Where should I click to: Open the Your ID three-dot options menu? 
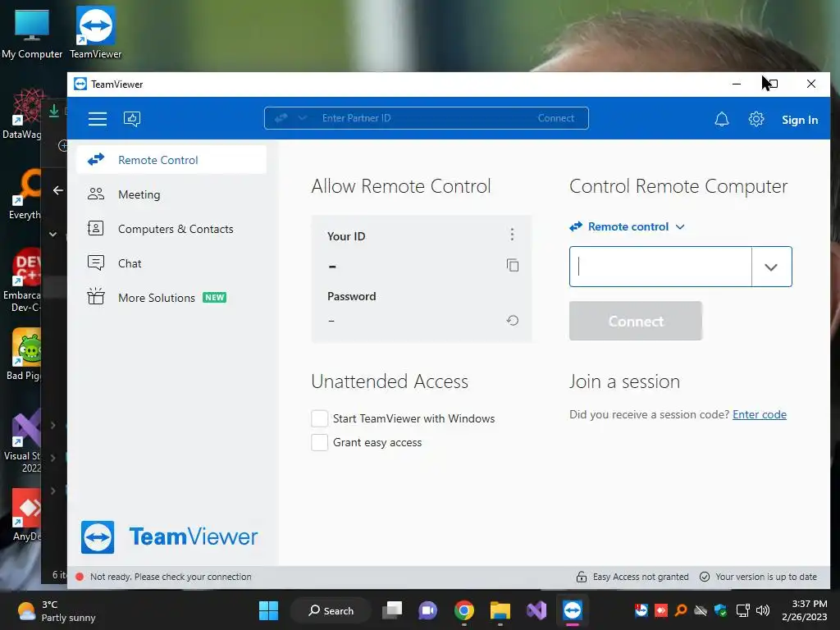coord(512,234)
